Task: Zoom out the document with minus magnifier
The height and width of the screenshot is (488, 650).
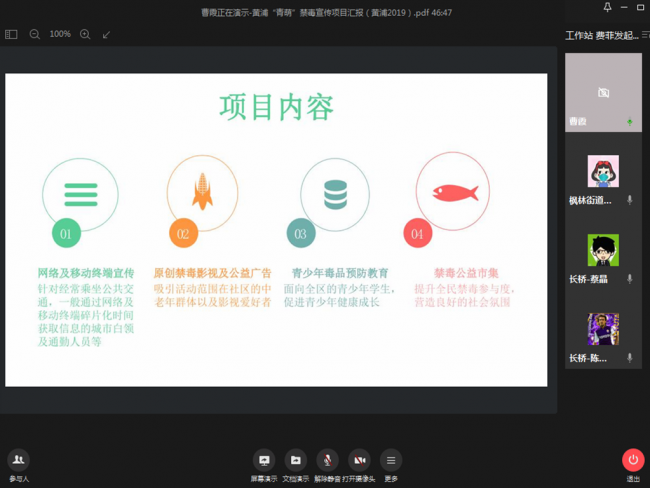Action: [35, 34]
